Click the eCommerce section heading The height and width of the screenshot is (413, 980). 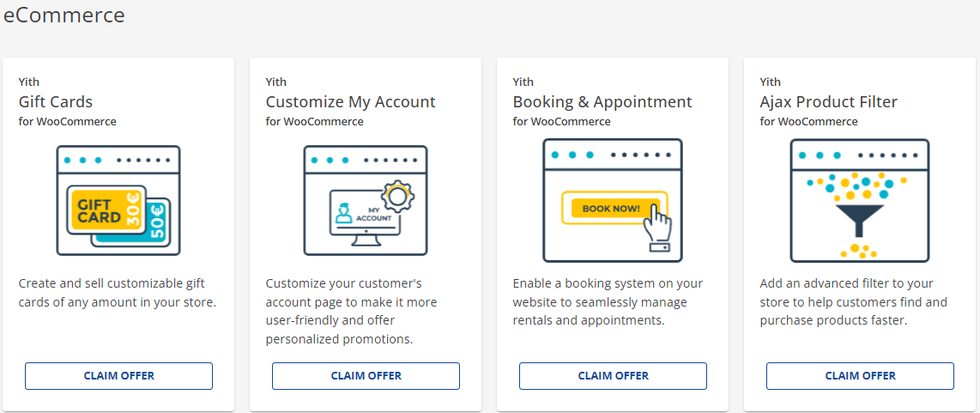pos(64,15)
